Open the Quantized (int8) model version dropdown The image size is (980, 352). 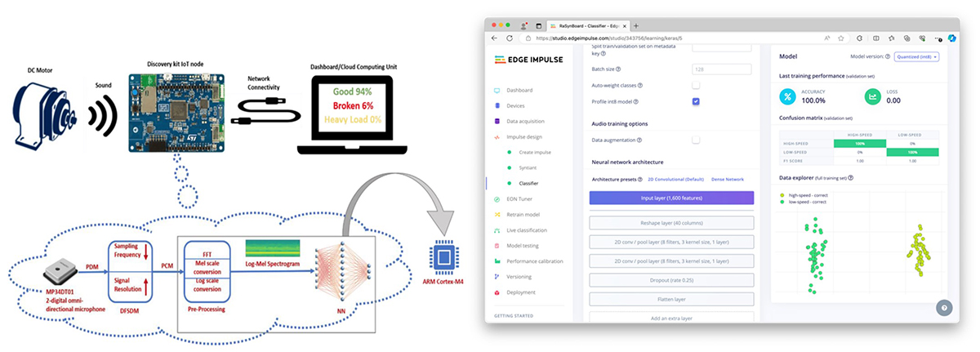pos(919,56)
